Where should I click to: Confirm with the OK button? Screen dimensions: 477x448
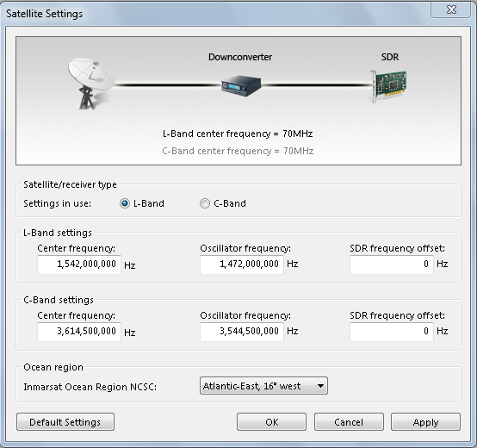pos(272,422)
